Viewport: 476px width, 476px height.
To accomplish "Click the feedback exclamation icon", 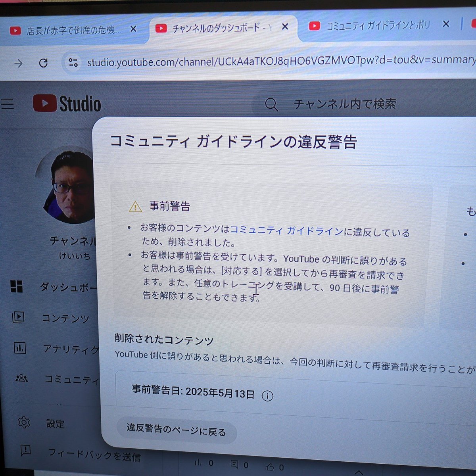I will 25,450.
